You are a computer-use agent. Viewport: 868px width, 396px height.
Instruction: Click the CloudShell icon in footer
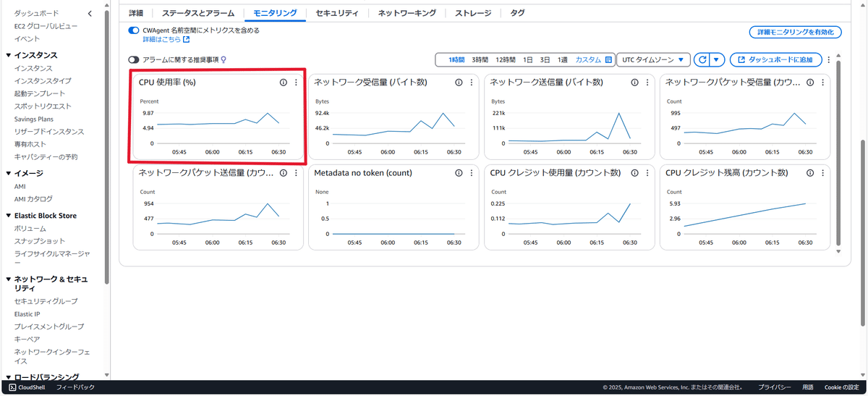point(13,387)
